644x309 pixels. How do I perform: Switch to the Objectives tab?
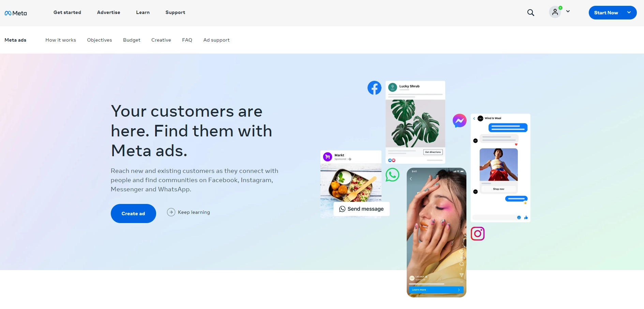tap(100, 40)
